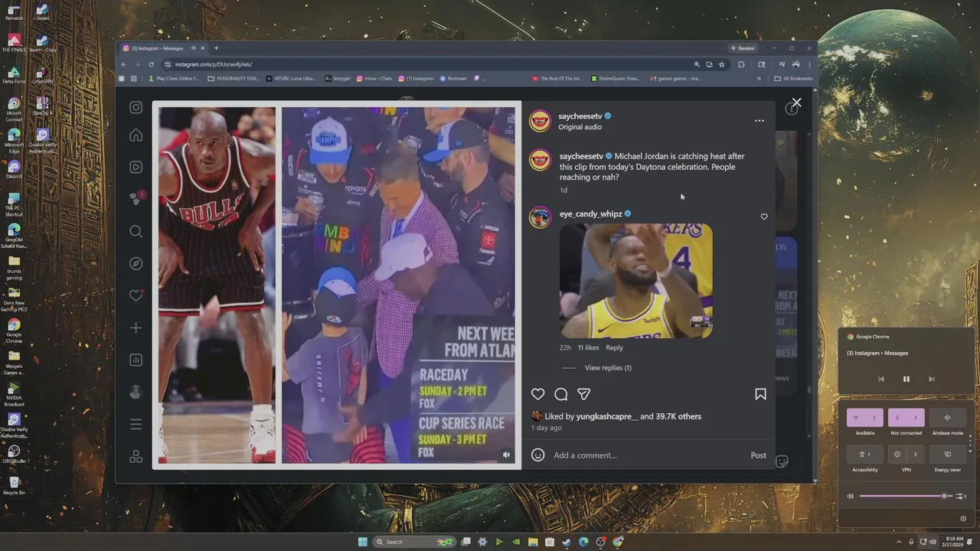Expand the VPN tile chevron
Image resolution: width=980 pixels, height=551 pixels.
tap(916, 455)
